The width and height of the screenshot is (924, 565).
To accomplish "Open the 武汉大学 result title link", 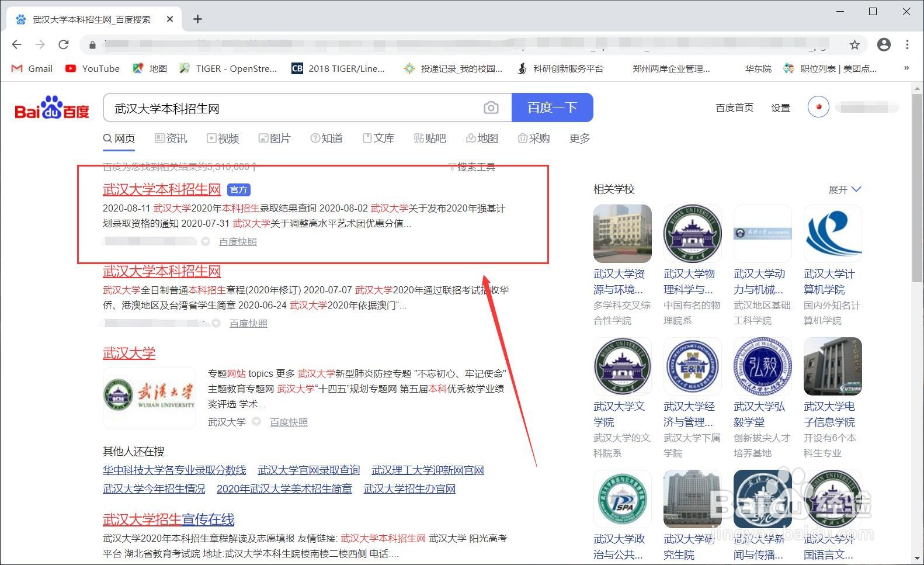I will point(129,353).
